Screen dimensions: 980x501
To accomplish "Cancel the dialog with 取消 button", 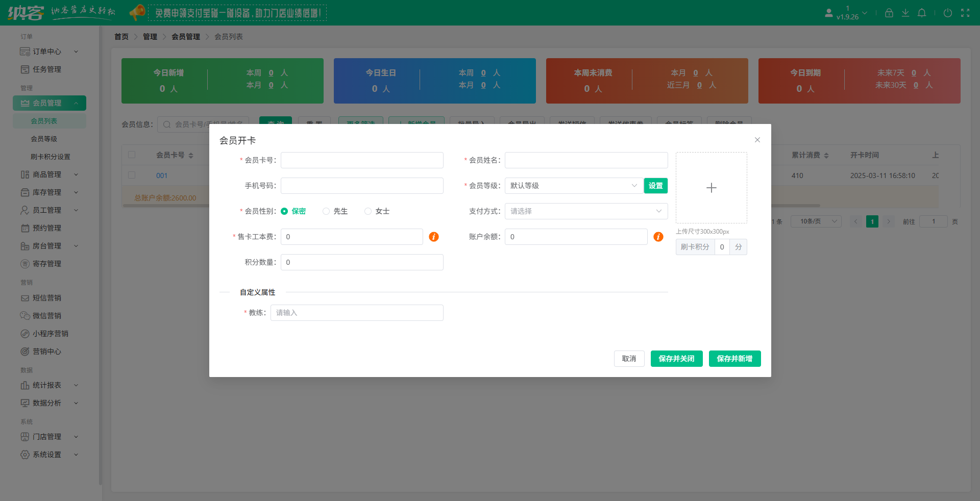I will click(629, 359).
